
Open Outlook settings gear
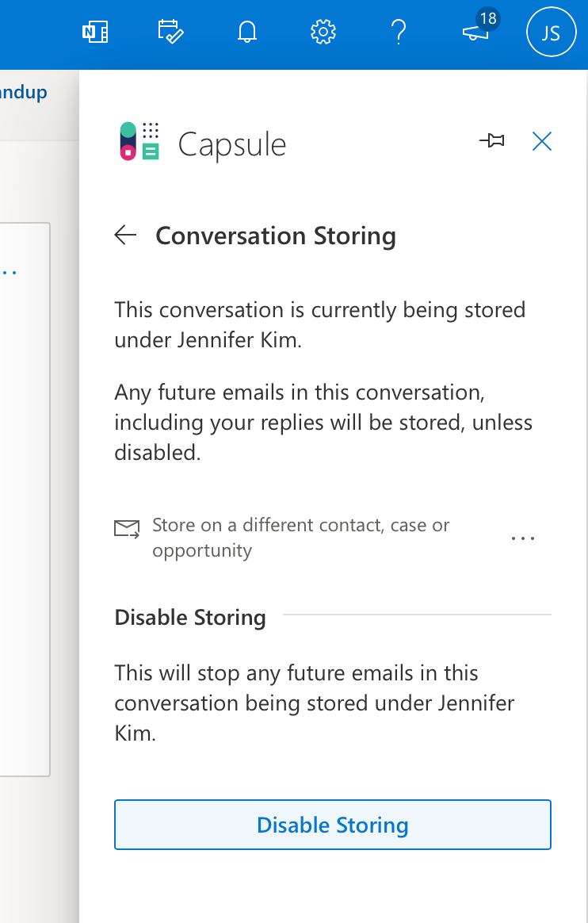click(x=323, y=32)
